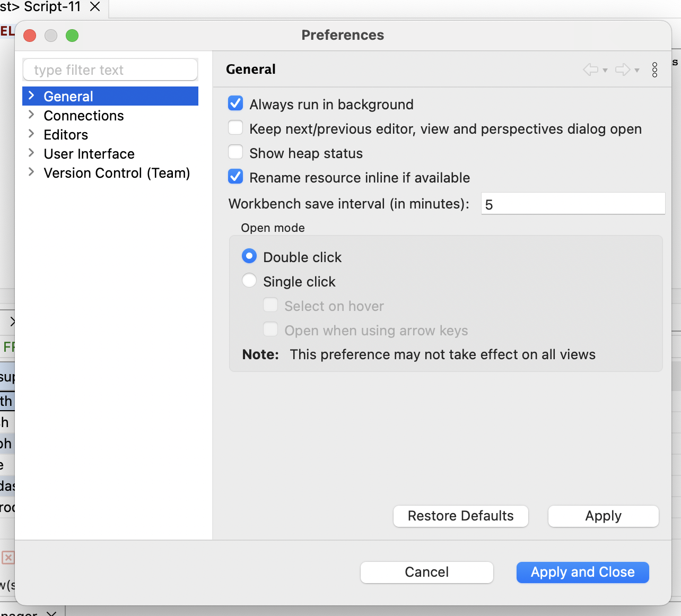Expand the Editors tree node
This screenshot has width=681, height=616.
click(x=31, y=134)
